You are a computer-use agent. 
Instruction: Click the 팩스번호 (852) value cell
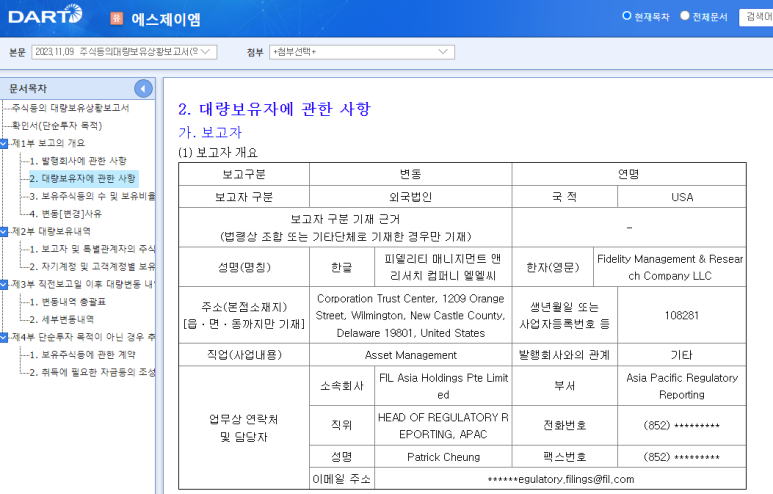[x=682, y=457]
